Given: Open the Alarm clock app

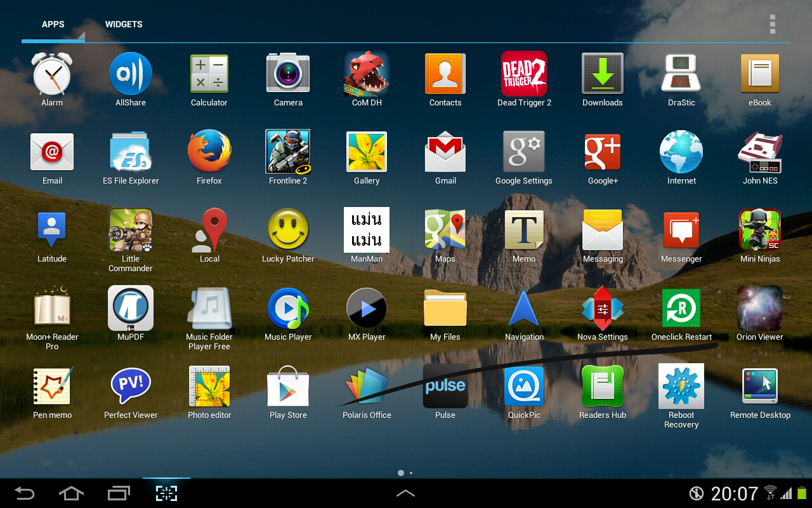Looking at the screenshot, I should (52, 74).
